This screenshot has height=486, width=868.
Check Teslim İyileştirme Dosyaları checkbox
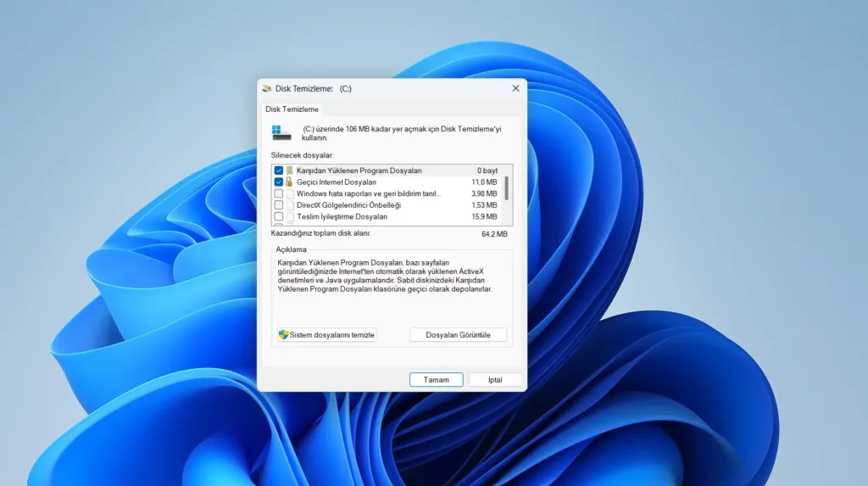[278, 216]
